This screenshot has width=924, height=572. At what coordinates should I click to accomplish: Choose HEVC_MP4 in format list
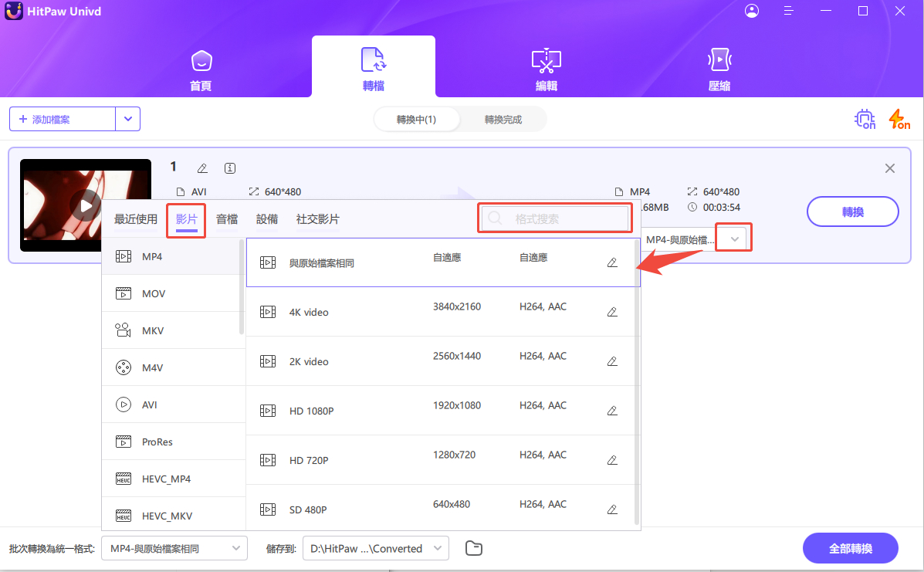point(173,479)
